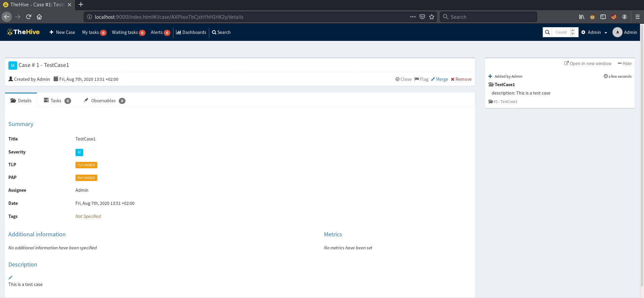Flag the case TestCase1

pos(421,79)
